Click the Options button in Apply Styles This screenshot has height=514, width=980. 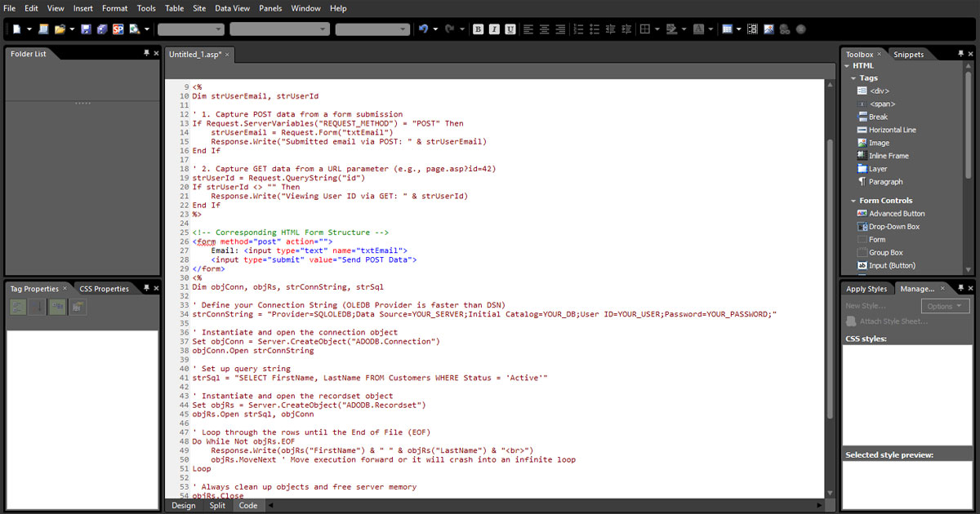tap(945, 306)
